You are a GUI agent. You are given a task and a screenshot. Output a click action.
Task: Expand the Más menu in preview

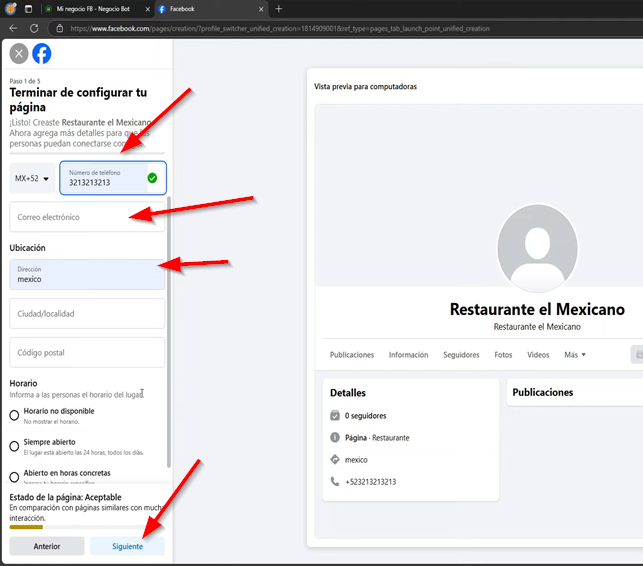575,355
